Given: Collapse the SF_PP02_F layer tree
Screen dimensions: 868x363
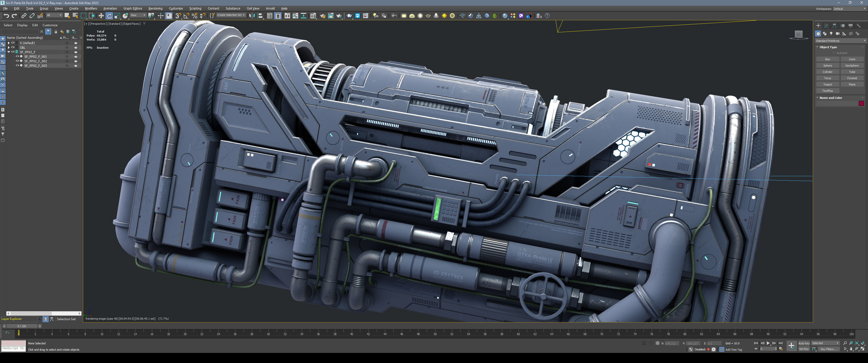Looking at the screenshot, I should (x=9, y=52).
